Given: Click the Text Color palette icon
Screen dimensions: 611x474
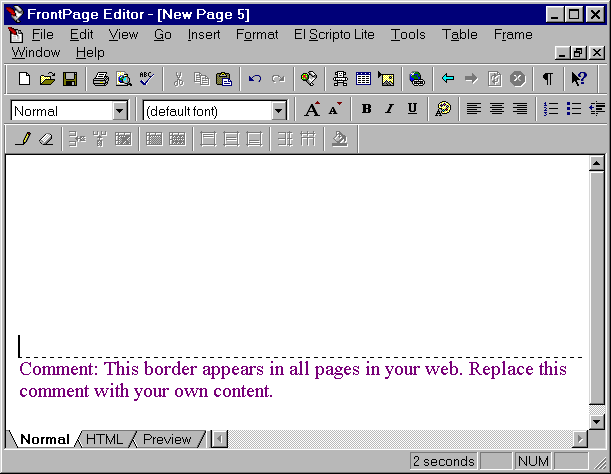Looking at the screenshot, I should pyautogui.click(x=442, y=110).
